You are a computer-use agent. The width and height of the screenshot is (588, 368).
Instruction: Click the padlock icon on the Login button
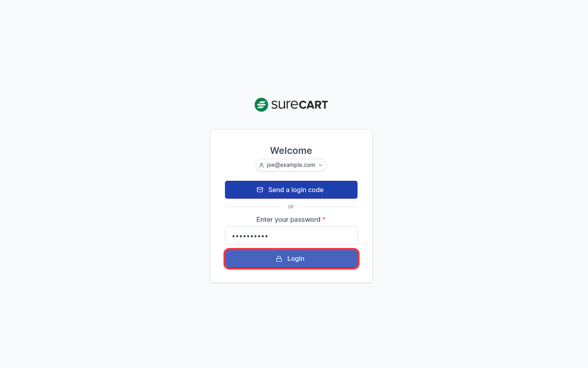click(x=279, y=259)
